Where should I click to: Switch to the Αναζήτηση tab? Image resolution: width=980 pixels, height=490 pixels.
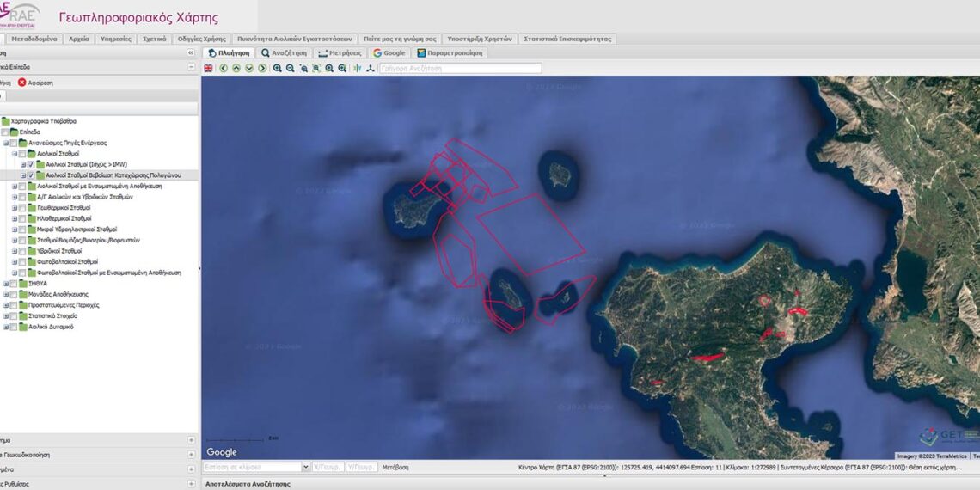tap(284, 53)
